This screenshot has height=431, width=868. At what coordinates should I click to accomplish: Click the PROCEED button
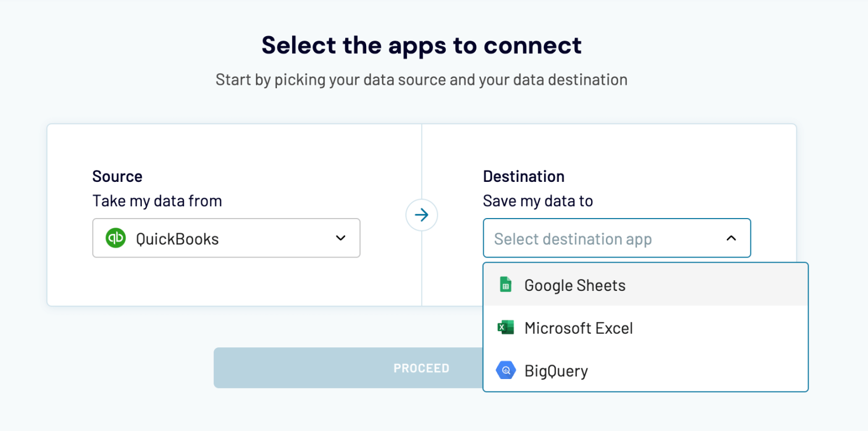[x=421, y=368]
